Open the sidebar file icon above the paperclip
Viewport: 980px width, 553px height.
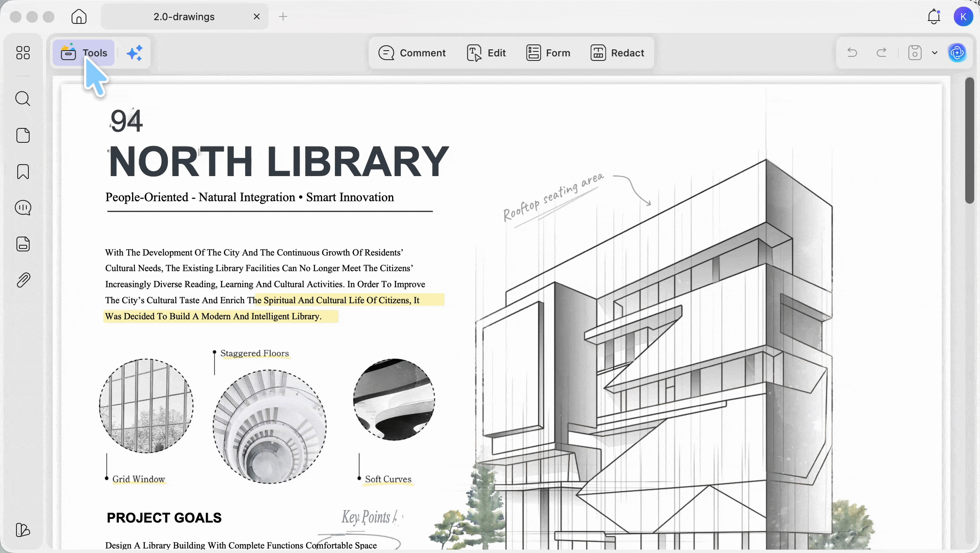pyautogui.click(x=23, y=244)
